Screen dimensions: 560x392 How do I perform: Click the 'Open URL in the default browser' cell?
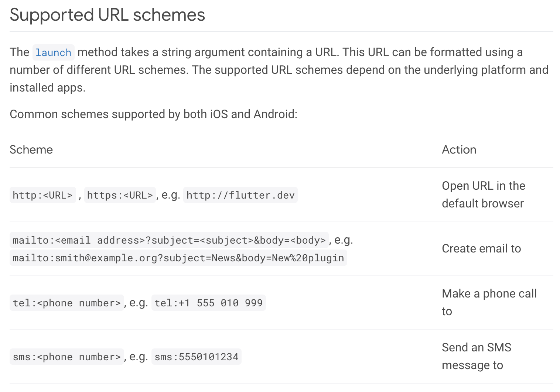pyautogui.click(x=483, y=195)
